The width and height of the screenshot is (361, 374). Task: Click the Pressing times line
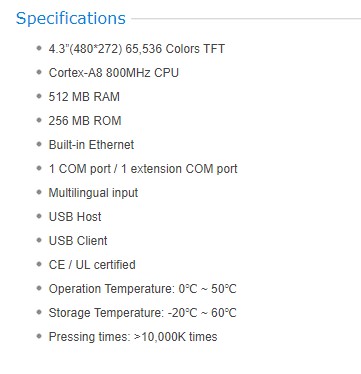click(133, 337)
